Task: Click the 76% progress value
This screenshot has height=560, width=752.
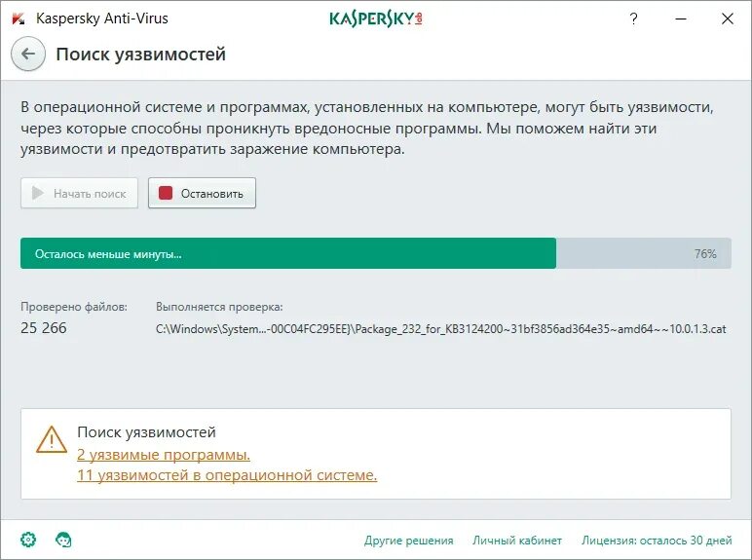Action: [705, 253]
